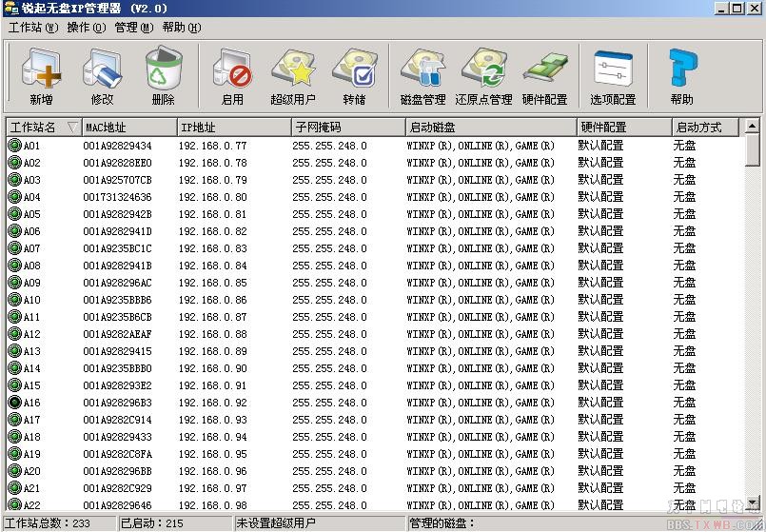Open the 操作(O) menu

pyautogui.click(x=87, y=28)
